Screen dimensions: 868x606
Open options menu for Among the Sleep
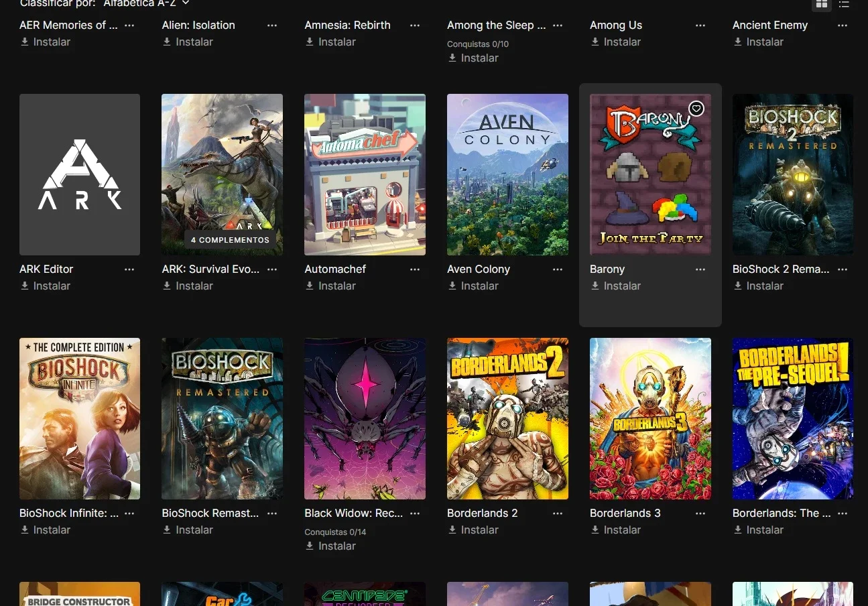(558, 25)
